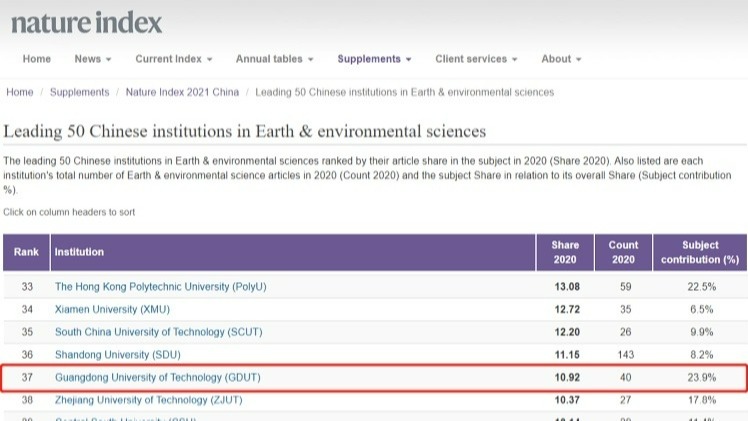The width and height of the screenshot is (748, 421).
Task: Expand the About menu
Action: coord(561,59)
